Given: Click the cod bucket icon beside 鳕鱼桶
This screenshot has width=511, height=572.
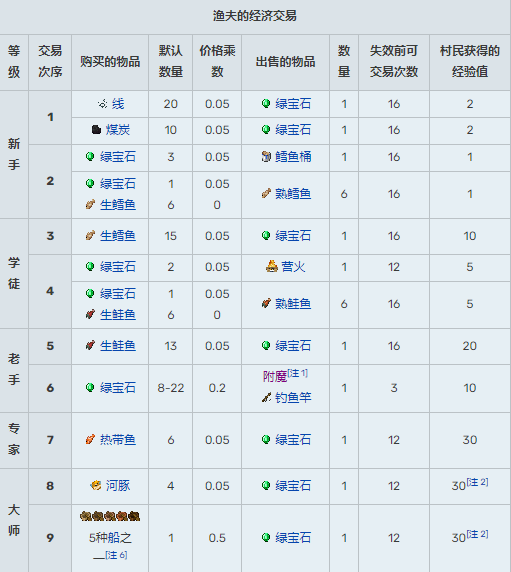Looking at the screenshot, I should (266, 156).
